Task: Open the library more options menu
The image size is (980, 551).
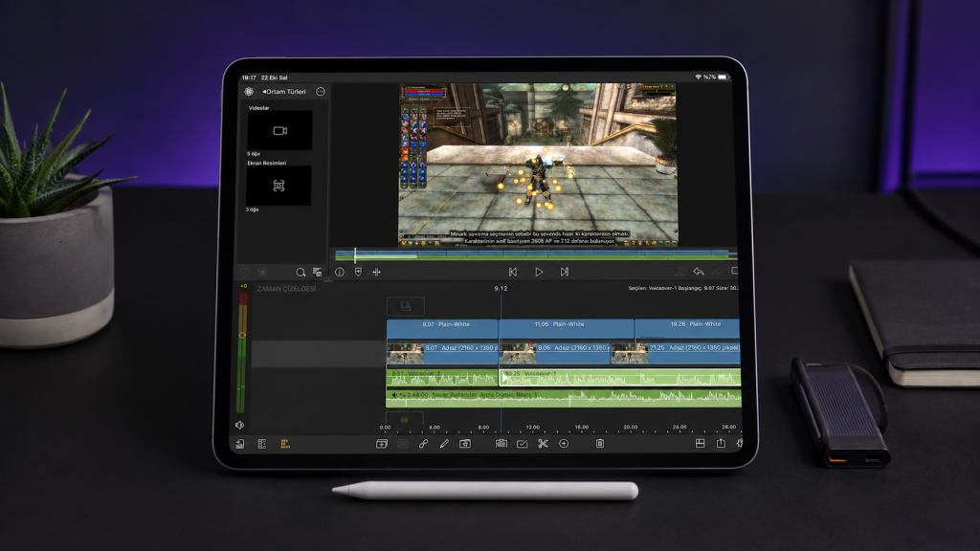Action: 321,92
